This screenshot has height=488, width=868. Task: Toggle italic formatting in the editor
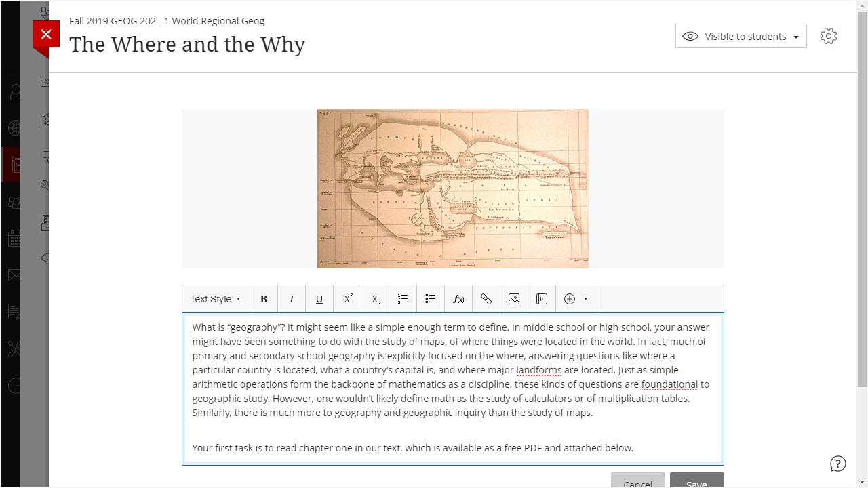[292, 299]
